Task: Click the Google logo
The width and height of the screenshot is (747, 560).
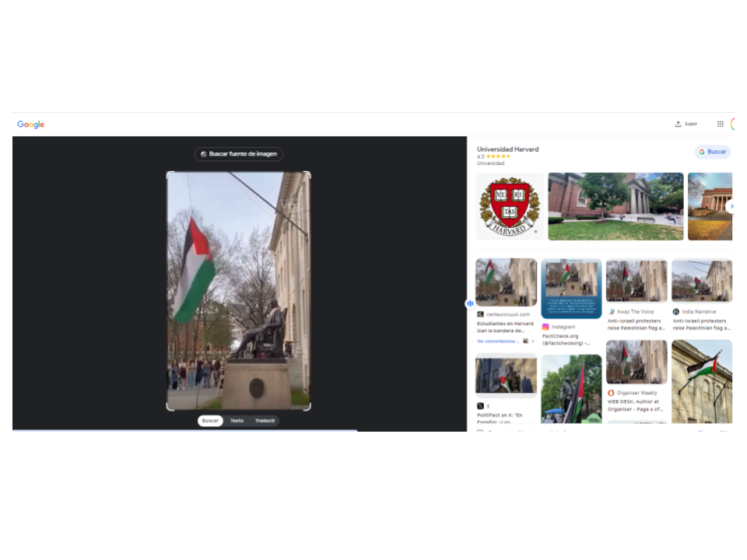Action: pyautogui.click(x=31, y=124)
